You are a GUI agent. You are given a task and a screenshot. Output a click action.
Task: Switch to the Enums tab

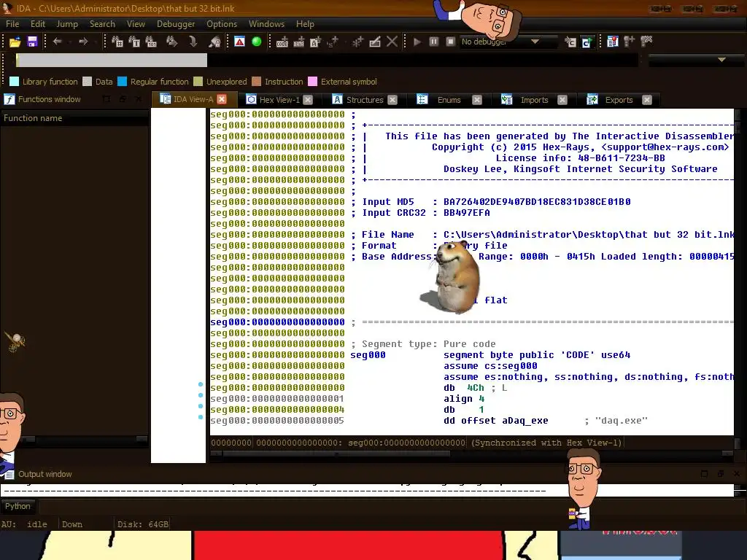(x=449, y=99)
